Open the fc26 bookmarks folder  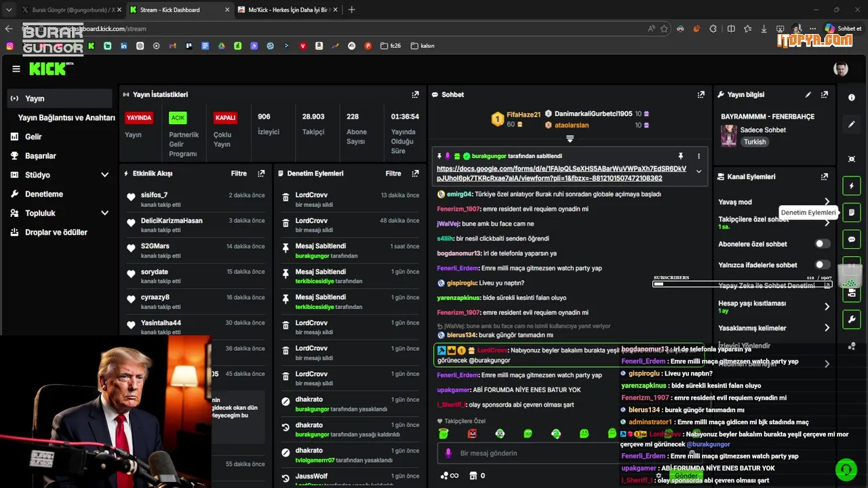391,46
